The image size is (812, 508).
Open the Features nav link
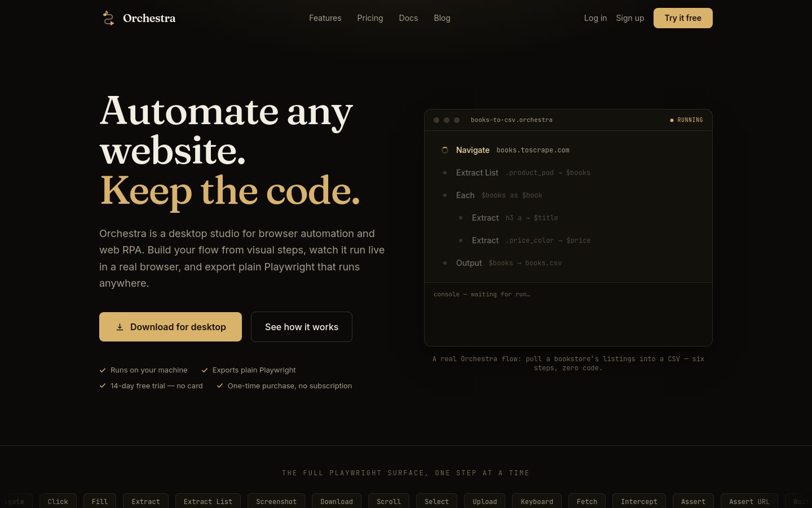click(x=325, y=18)
